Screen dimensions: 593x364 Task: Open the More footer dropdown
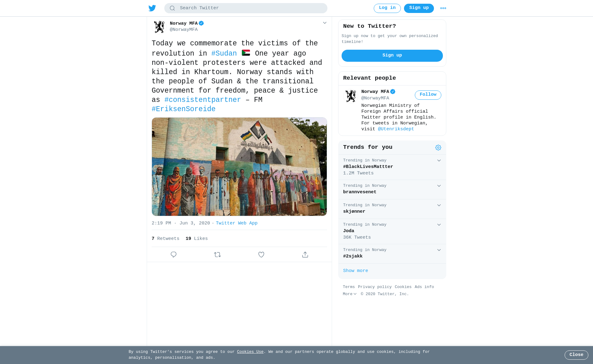pos(350,294)
